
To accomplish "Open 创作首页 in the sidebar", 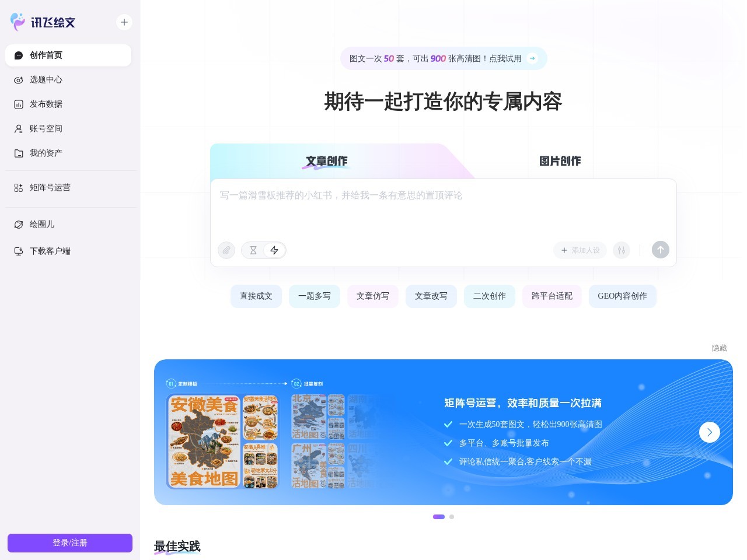I will [68, 55].
